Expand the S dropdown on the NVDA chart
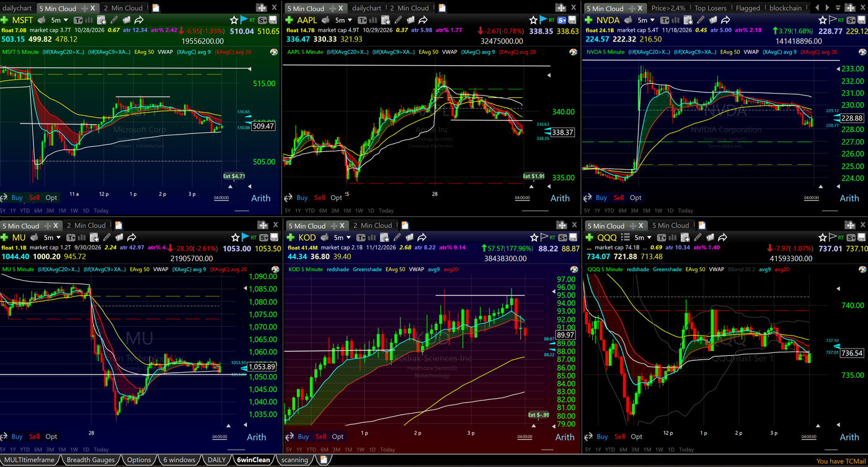This screenshot has height=467, width=868. tap(852, 20)
